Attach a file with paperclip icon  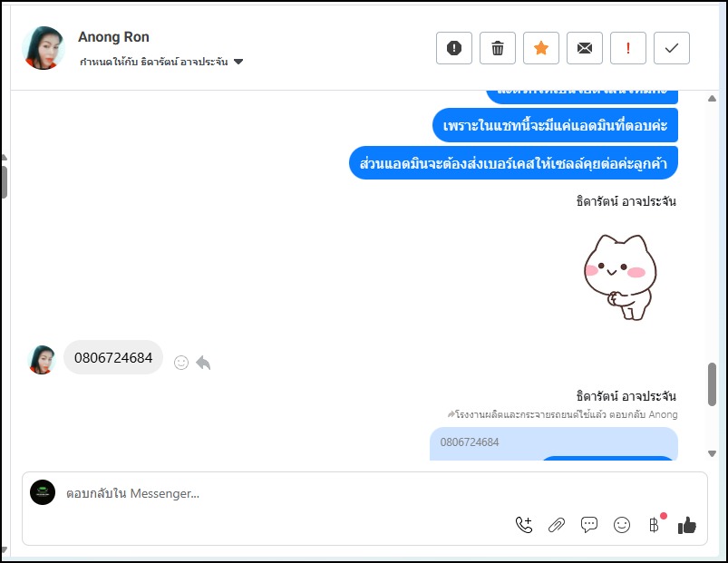coord(557,525)
